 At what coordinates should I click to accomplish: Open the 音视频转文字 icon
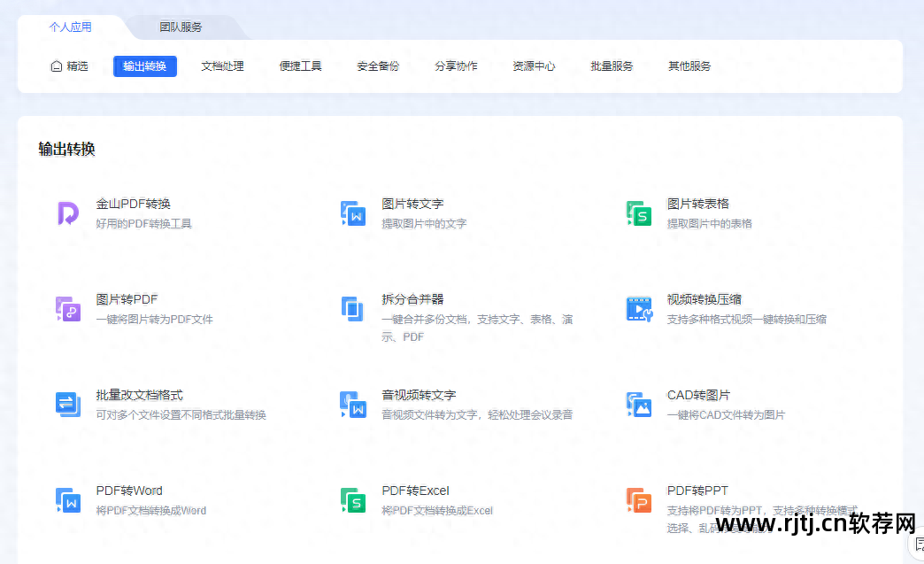[353, 405]
